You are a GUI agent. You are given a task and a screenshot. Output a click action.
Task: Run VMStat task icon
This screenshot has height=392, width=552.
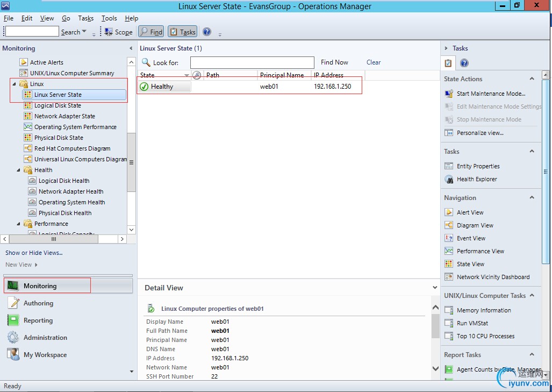click(449, 323)
